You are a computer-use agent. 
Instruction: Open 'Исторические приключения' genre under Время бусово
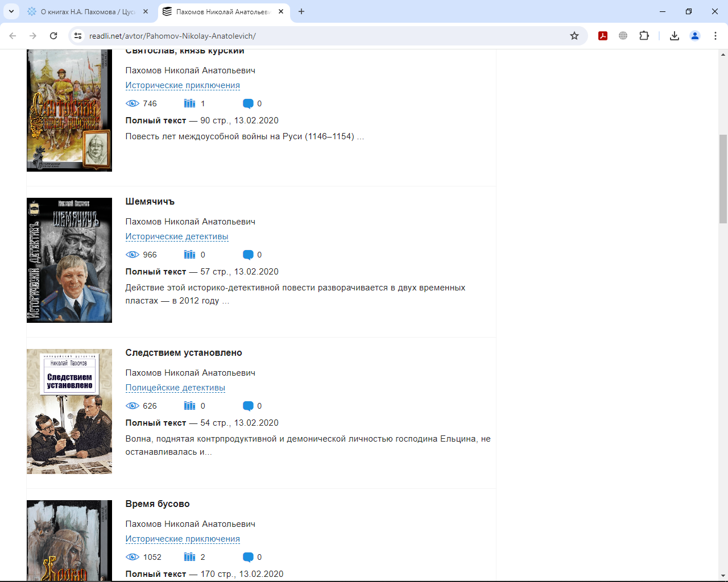pos(183,539)
